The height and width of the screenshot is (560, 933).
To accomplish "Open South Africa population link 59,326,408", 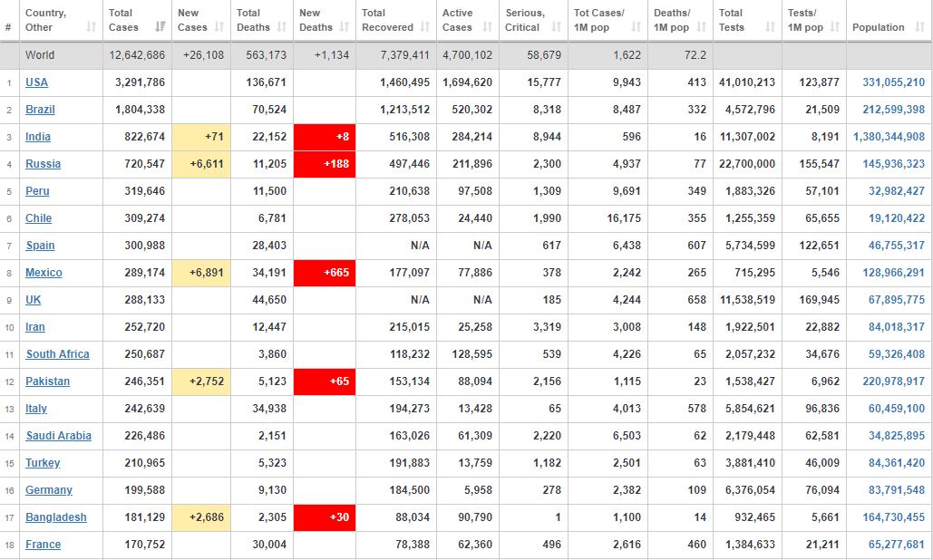I will coord(897,354).
